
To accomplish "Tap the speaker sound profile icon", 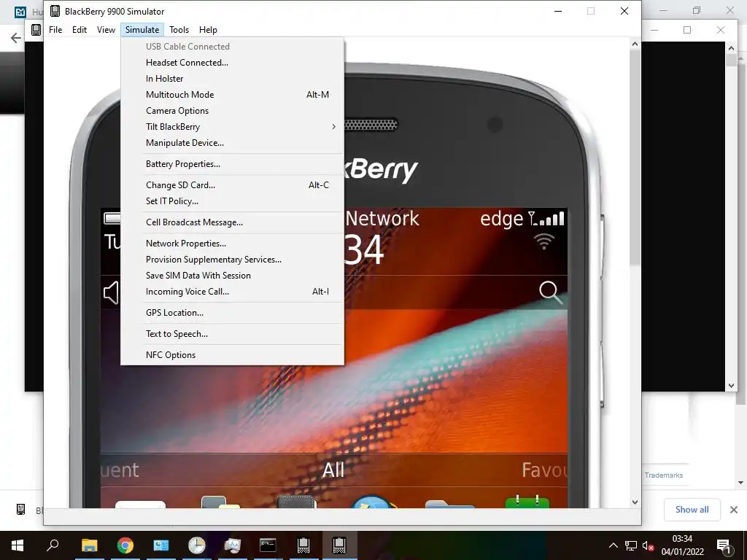I will coord(111,292).
